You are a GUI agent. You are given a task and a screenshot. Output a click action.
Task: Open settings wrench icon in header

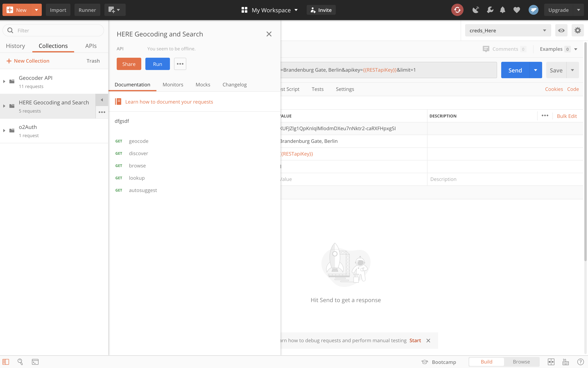pos(490,10)
